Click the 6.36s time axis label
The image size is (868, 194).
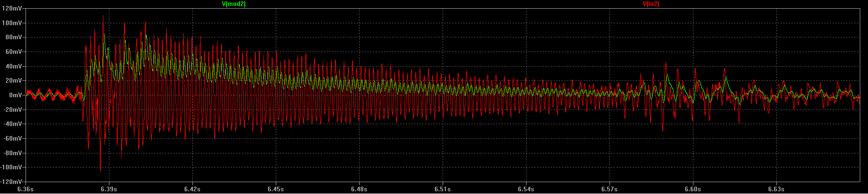coord(25,189)
